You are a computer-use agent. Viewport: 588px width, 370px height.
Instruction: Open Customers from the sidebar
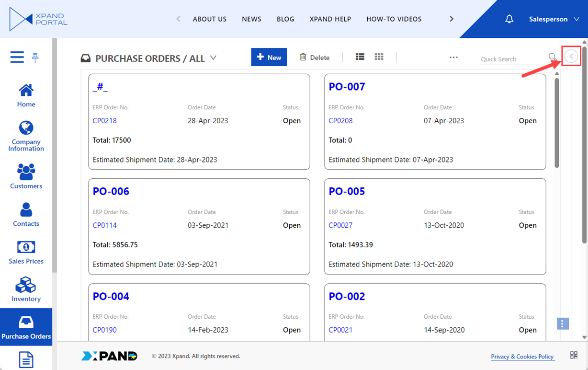[x=26, y=176]
